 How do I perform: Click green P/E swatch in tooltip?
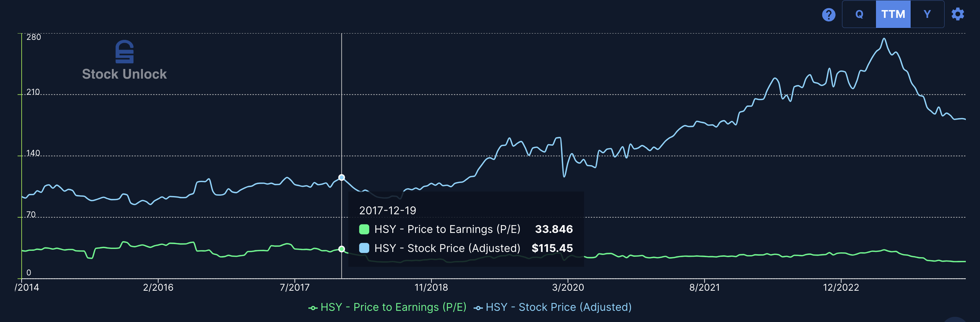pos(364,229)
